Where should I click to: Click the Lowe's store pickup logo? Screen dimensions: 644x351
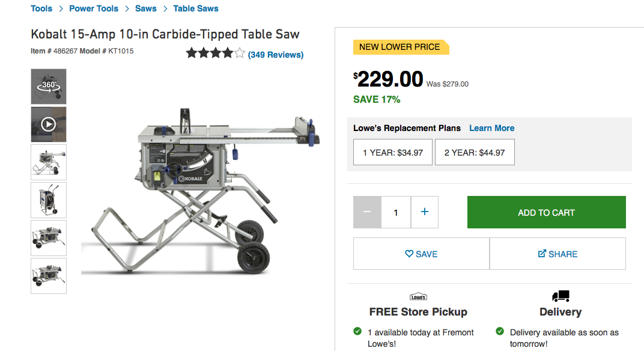click(x=418, y=296)
